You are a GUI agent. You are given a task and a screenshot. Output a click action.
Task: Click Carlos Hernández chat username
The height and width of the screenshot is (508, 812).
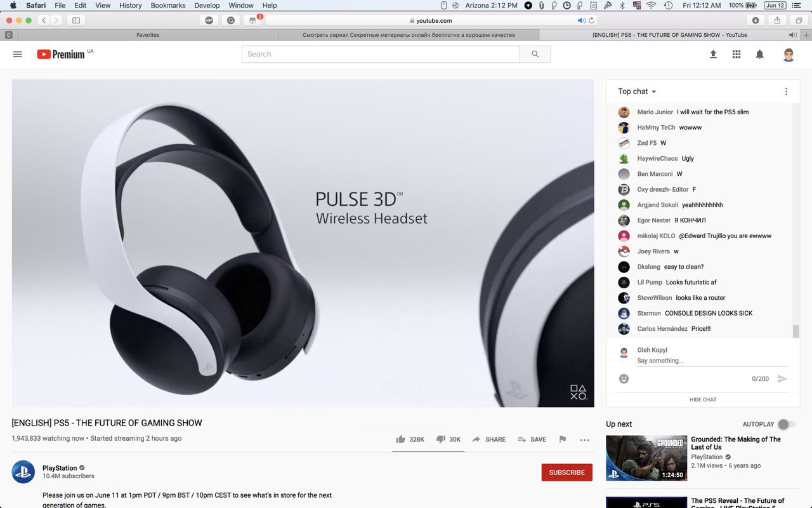(662, 329)
